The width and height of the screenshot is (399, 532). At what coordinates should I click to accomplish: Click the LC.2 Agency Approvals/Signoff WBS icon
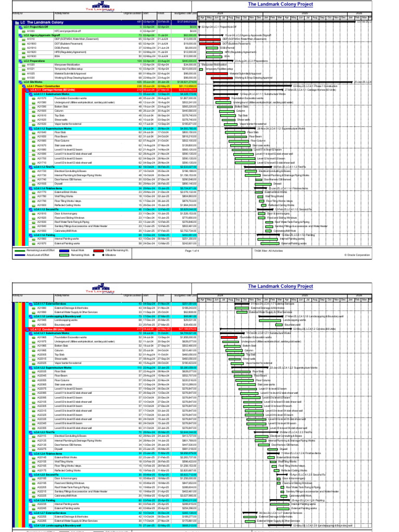click(21, 35)
